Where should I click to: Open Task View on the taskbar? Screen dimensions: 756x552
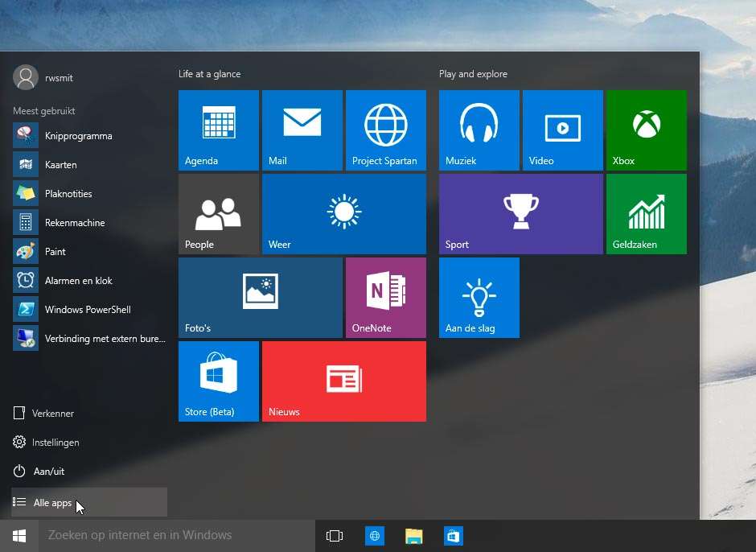point(335,536)
